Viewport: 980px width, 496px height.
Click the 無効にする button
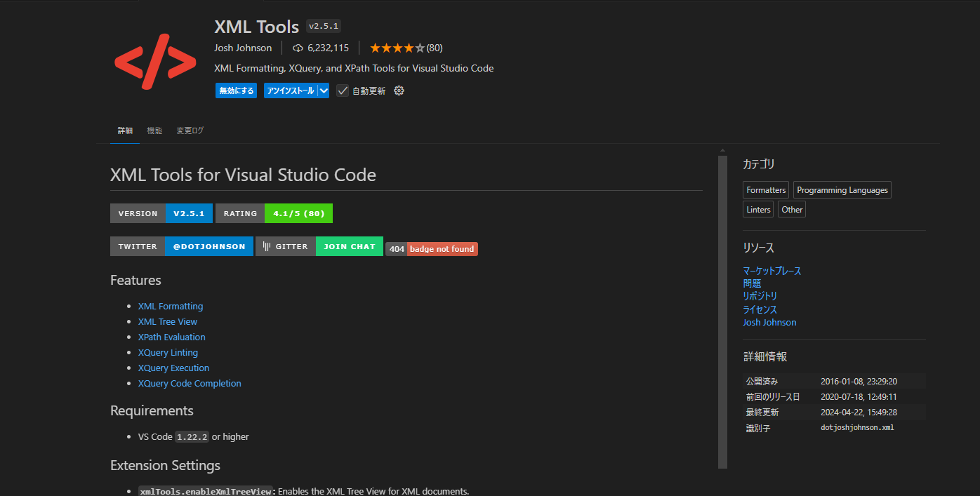pyautogui.click(x=236, y=90)
